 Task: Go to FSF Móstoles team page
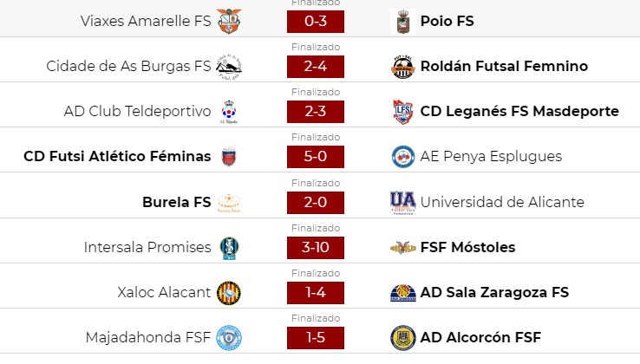point(467,247)
